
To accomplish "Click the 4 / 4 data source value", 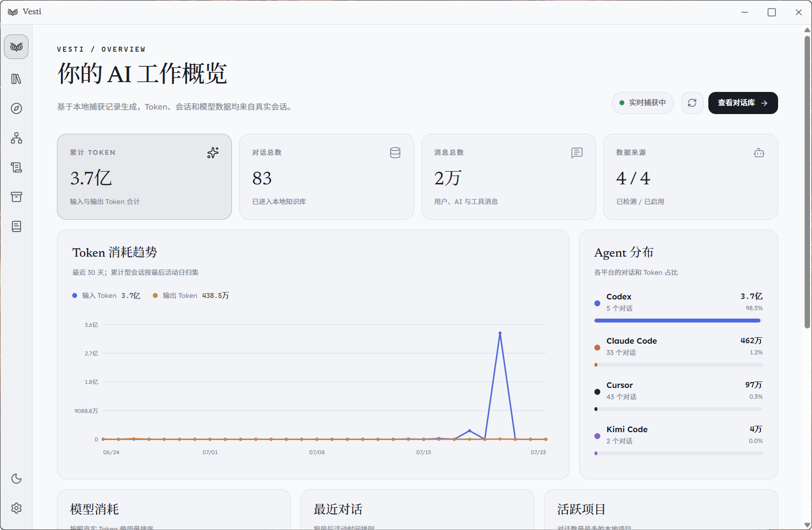I will click(633, 178).
